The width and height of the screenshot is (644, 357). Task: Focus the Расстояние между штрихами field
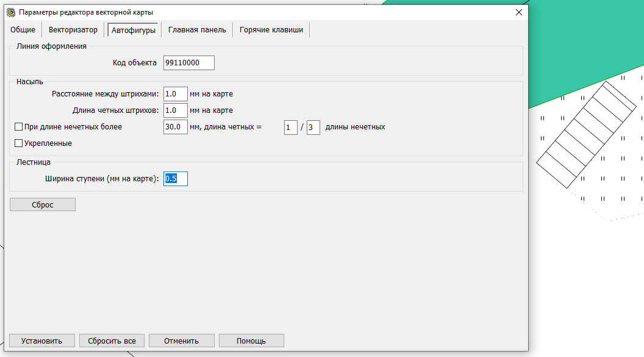point(176,94)
